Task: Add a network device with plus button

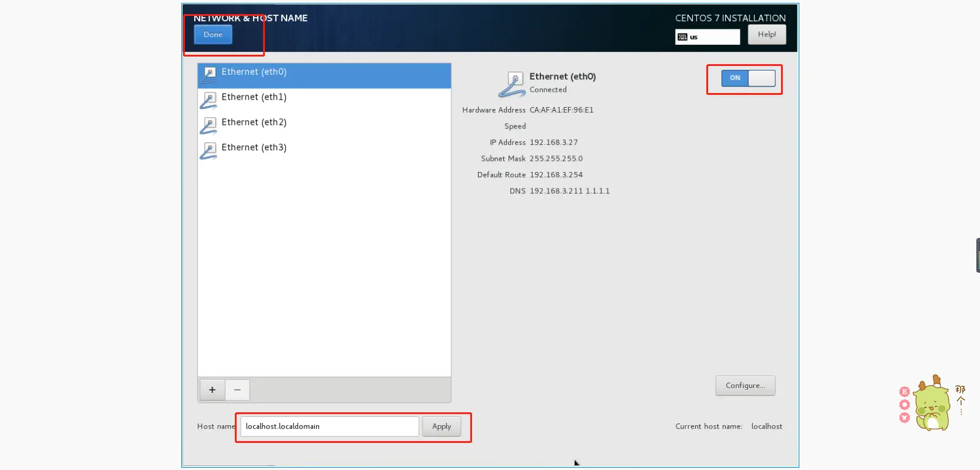Action: pos(212,390)
